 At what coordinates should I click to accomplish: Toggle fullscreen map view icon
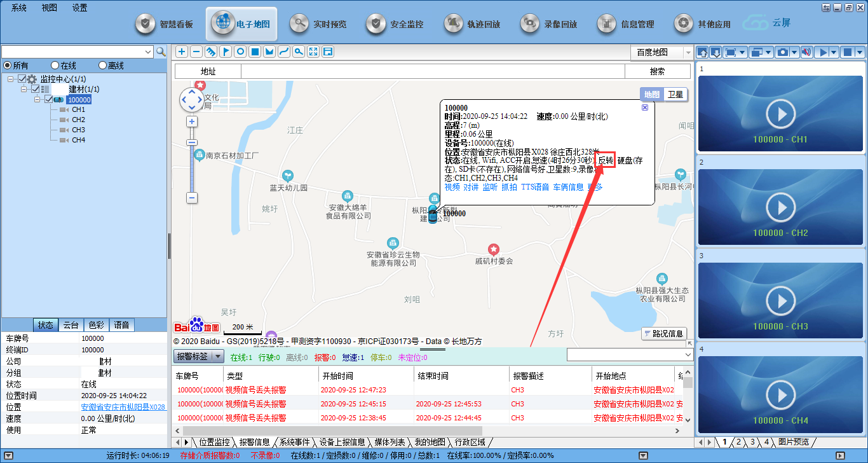[x=313, y=52]
